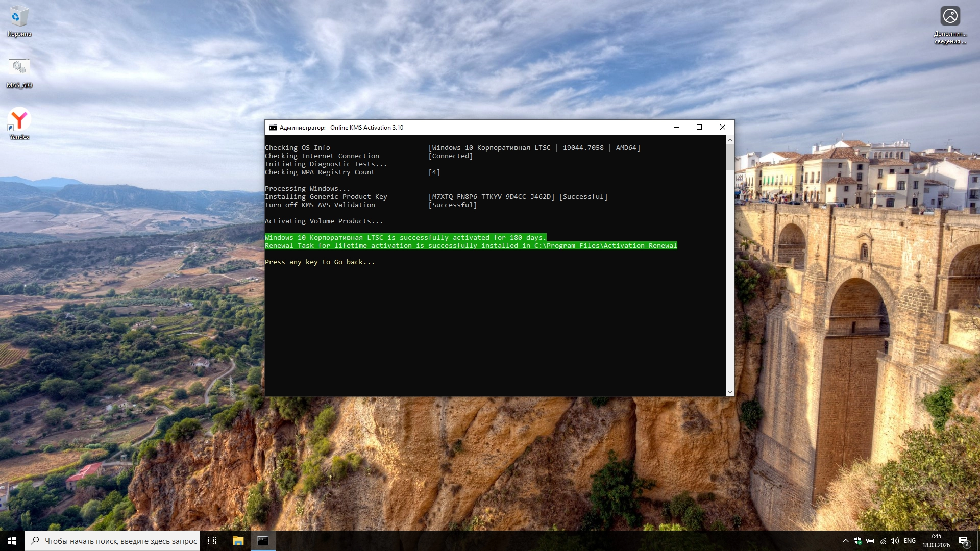Open the console window system menu icon
Viewport: 980px width, 551px height.
(273, 128)
